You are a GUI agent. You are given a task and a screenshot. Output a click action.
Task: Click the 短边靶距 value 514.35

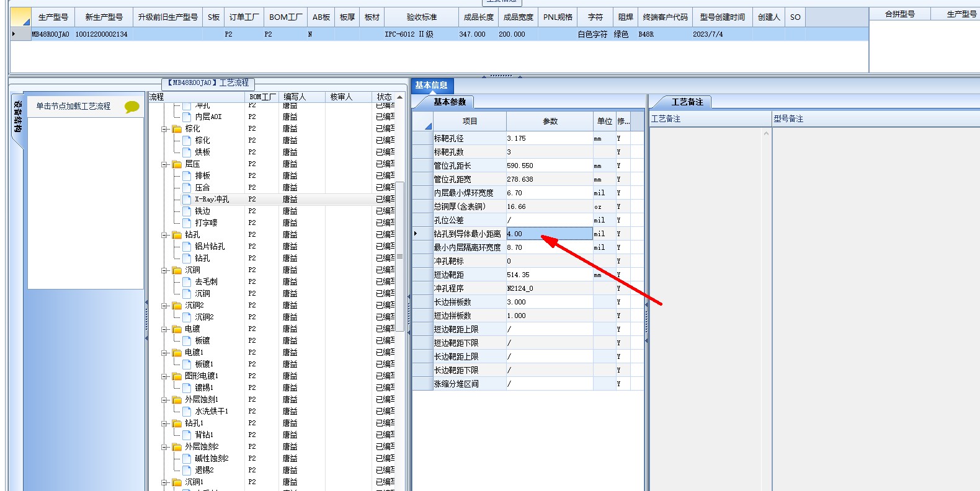point(550,275)
